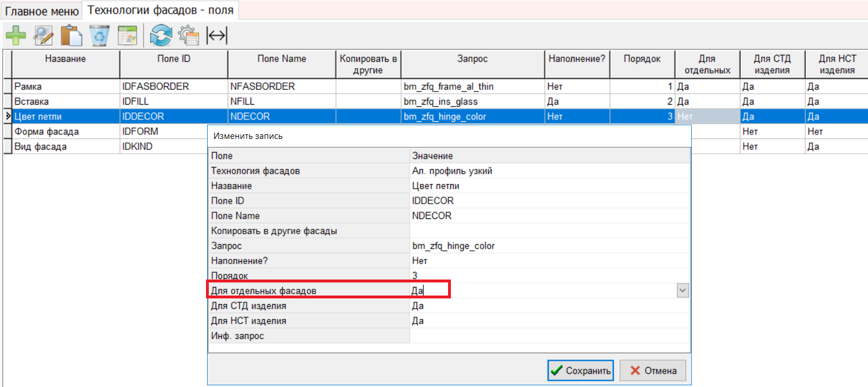Select the Рамка row in the table
This screenshot has width=868, height=387.
pos(435,86)
